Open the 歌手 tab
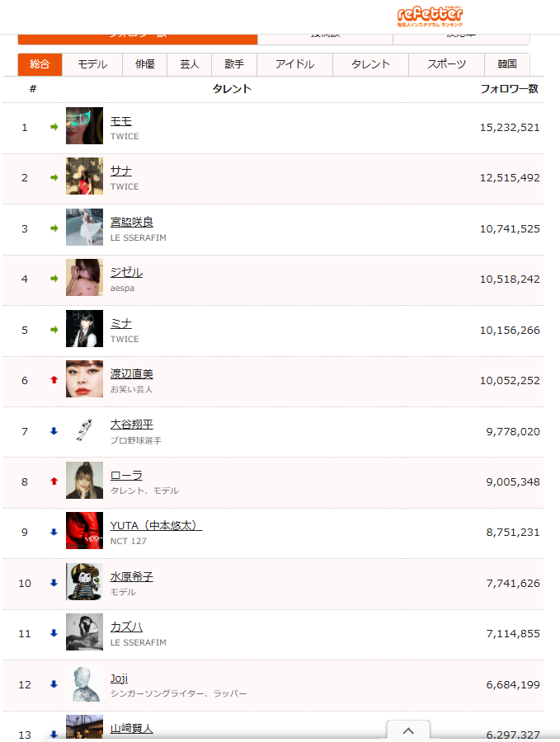Image resolution: width=560 pixels, height=742 pixels. [x=234, y=64]
